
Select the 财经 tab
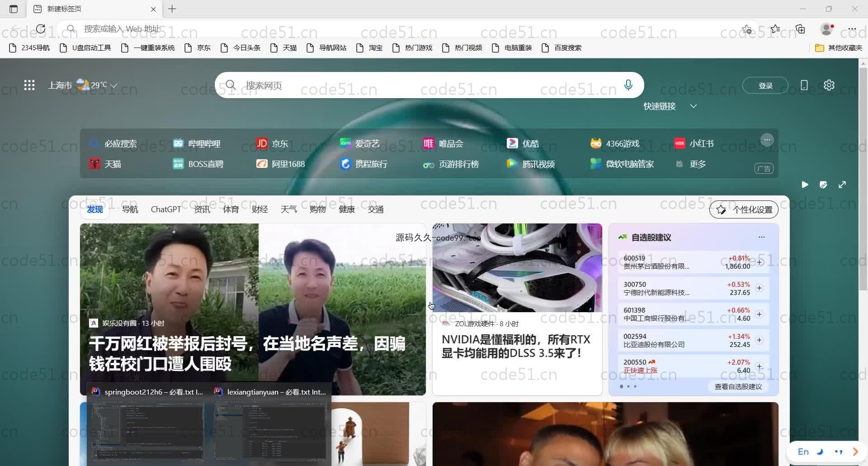[260, 209]
